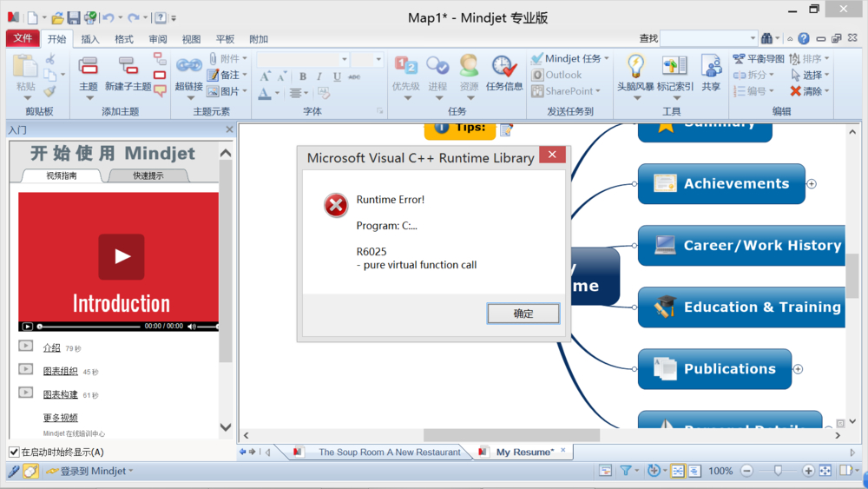This screenshot has width=868, height=489.
Task: Mute the intro video volume icon
Action: click(x=192, y=327)
